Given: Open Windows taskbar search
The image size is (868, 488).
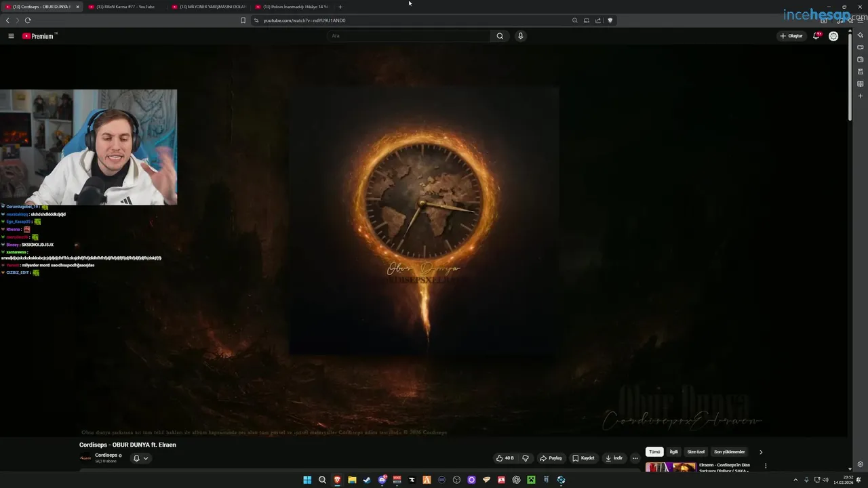Looking at the screenshot, I should click(x=322, y=480).
